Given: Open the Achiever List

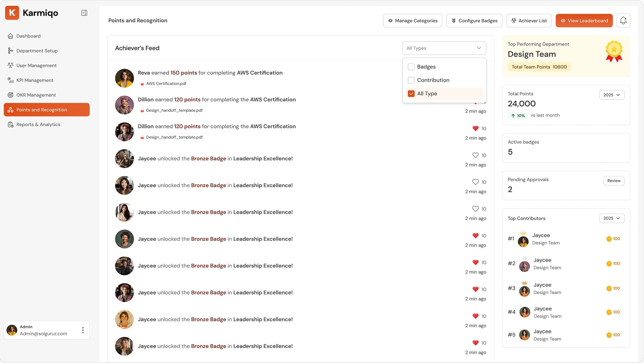Looking at the screenshot, I should pos(529,20).
